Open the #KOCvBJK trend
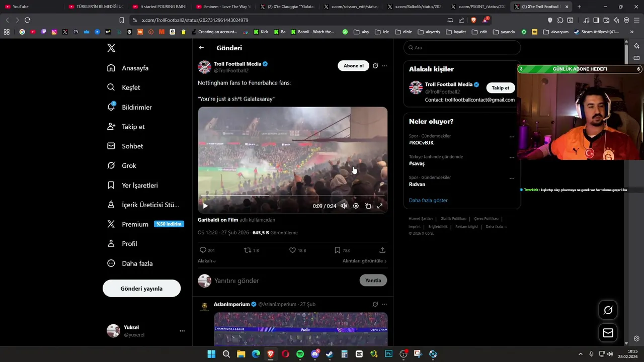This screenshot has width=644, height=362. click(x=421, y=143)
